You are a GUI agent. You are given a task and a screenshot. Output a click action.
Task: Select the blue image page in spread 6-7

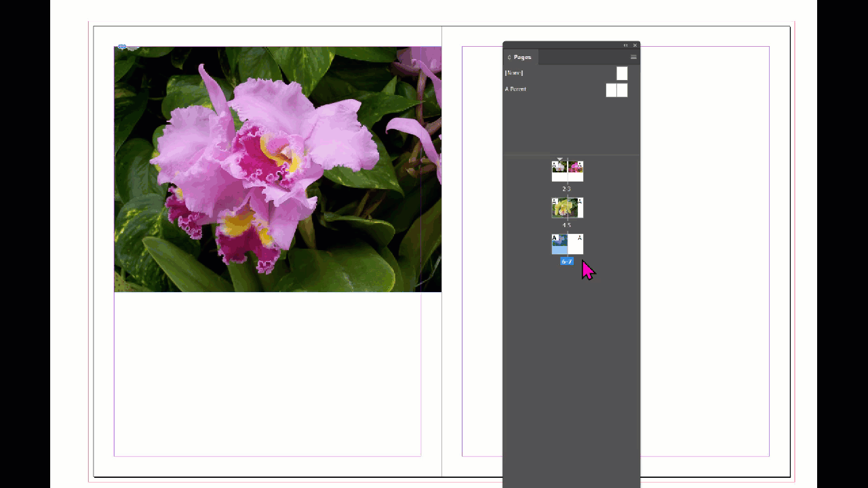558,243
